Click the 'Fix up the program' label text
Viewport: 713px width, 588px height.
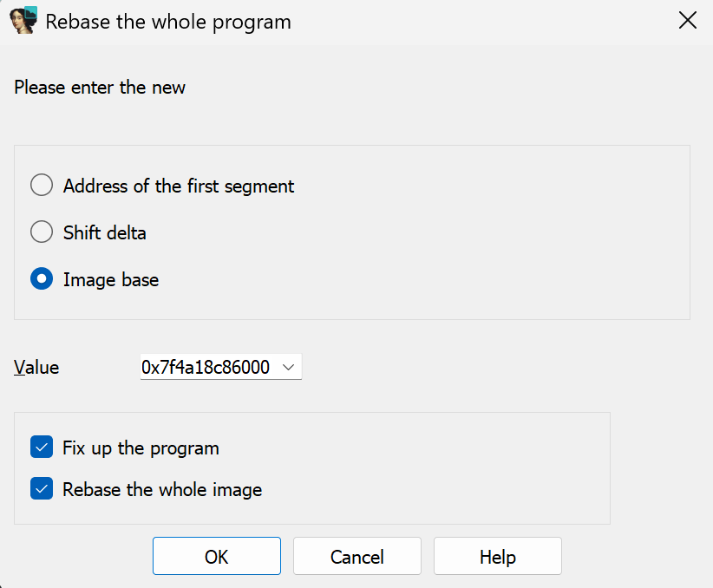(141, 448)
